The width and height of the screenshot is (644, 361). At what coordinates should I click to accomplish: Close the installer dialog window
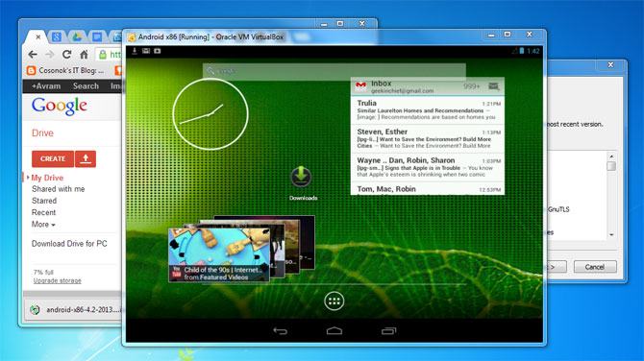point(610,65)
